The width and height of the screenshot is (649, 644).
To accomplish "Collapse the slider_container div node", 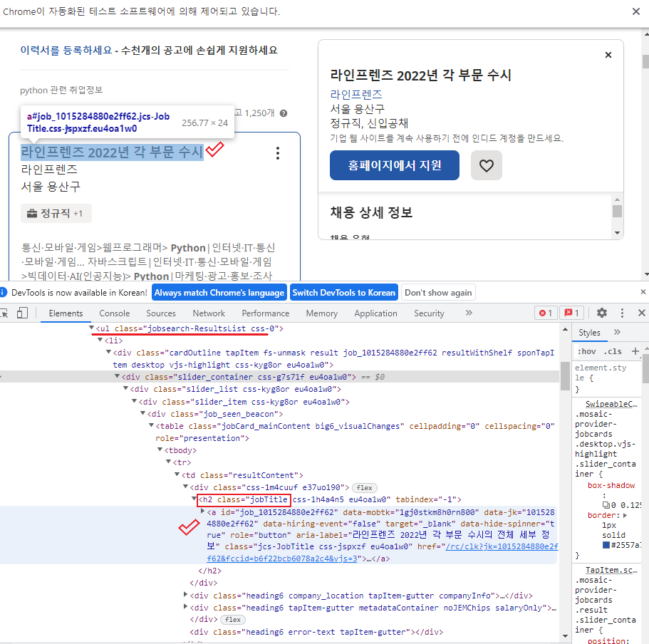I will pos(117,376).
